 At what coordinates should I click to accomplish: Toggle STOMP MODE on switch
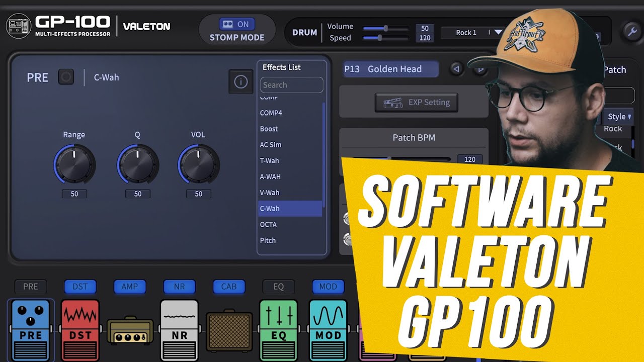tap(237, 24)
